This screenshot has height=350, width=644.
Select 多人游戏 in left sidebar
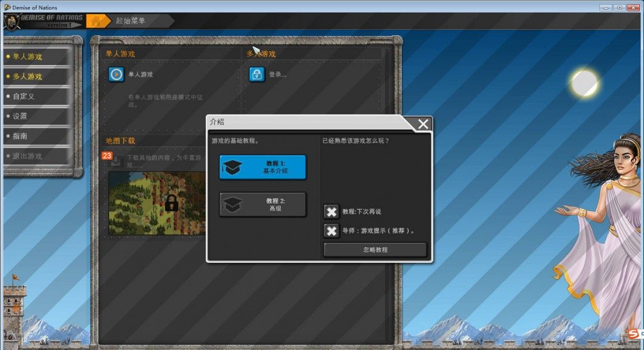click(x=38, y=76)
